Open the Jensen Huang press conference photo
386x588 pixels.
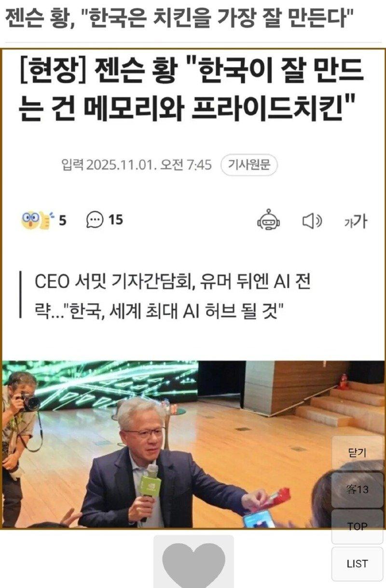point(193,444)
